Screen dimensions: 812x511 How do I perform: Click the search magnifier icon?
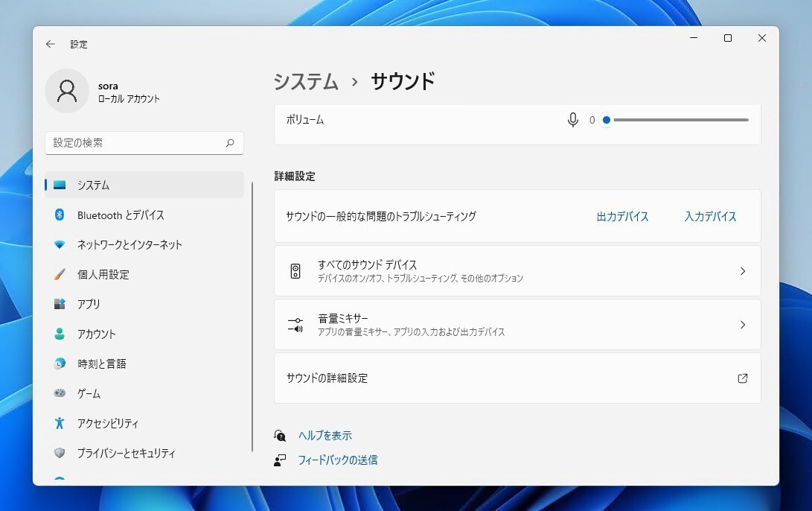pos(230,142)
